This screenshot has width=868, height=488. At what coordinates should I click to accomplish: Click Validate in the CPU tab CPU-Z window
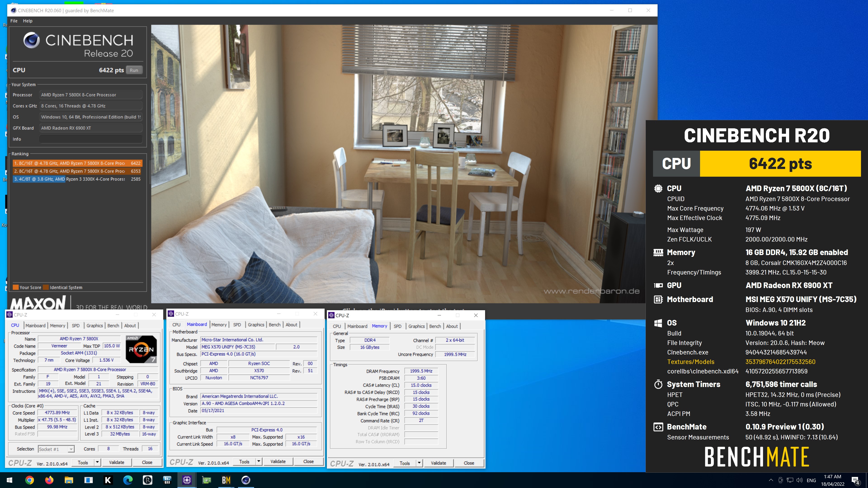[117, 462]
